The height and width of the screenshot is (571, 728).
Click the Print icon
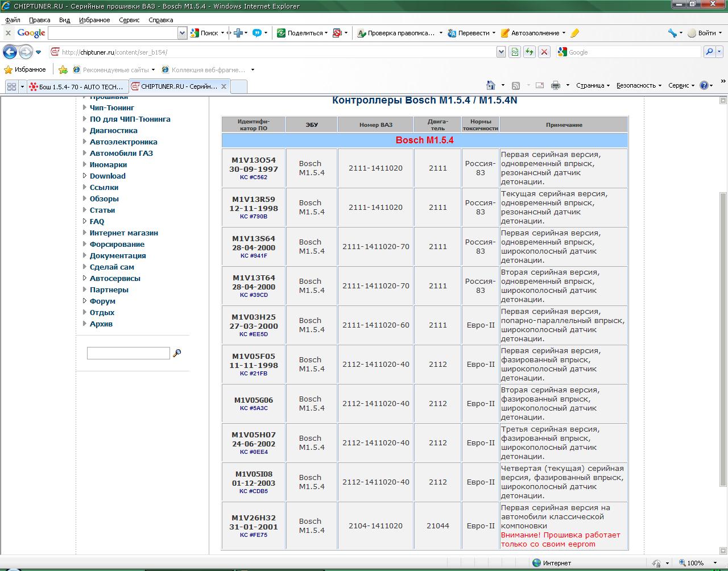556,85
